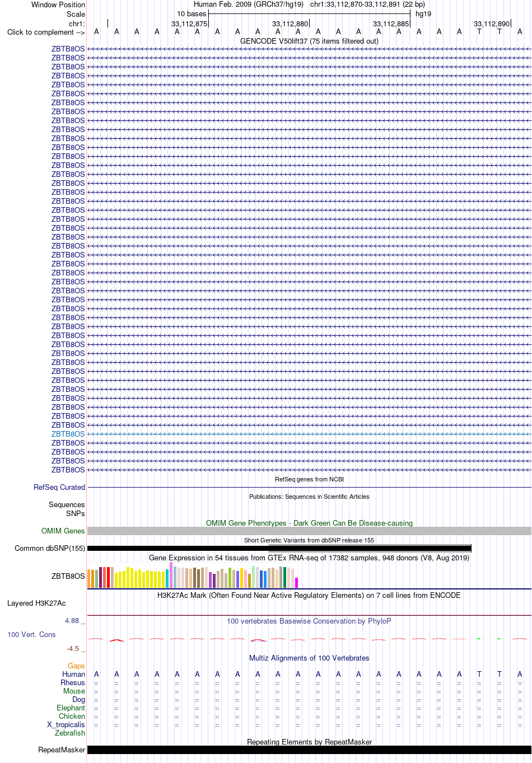Click the Window Position label
The image size is (532, 763).
(58, 4)
